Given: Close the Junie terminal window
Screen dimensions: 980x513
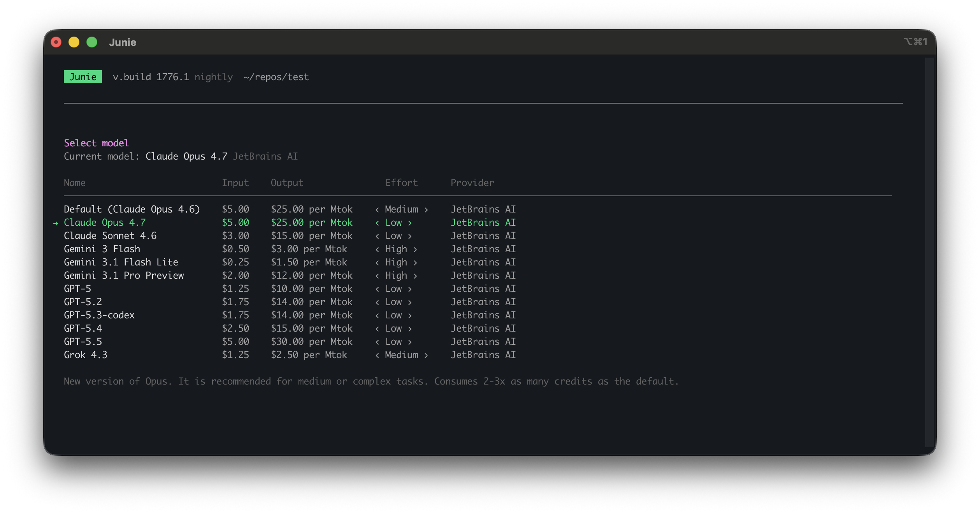Looking at the screenshot, I should pos(56,42).
